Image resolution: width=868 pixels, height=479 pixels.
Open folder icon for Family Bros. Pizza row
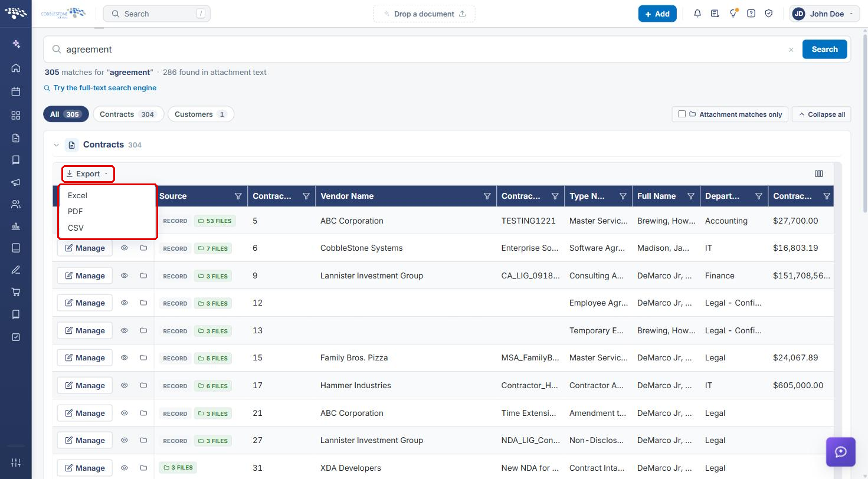pos(143,358)
